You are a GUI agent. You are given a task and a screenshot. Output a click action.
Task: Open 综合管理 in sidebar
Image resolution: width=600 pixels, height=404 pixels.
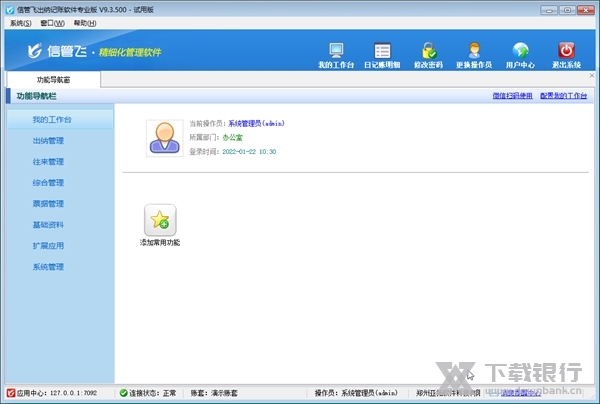[48, 182]
